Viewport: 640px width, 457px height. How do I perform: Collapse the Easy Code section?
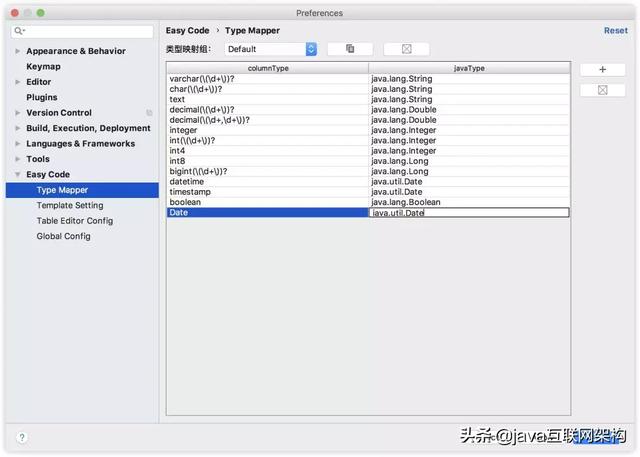(x=18, y=175)
